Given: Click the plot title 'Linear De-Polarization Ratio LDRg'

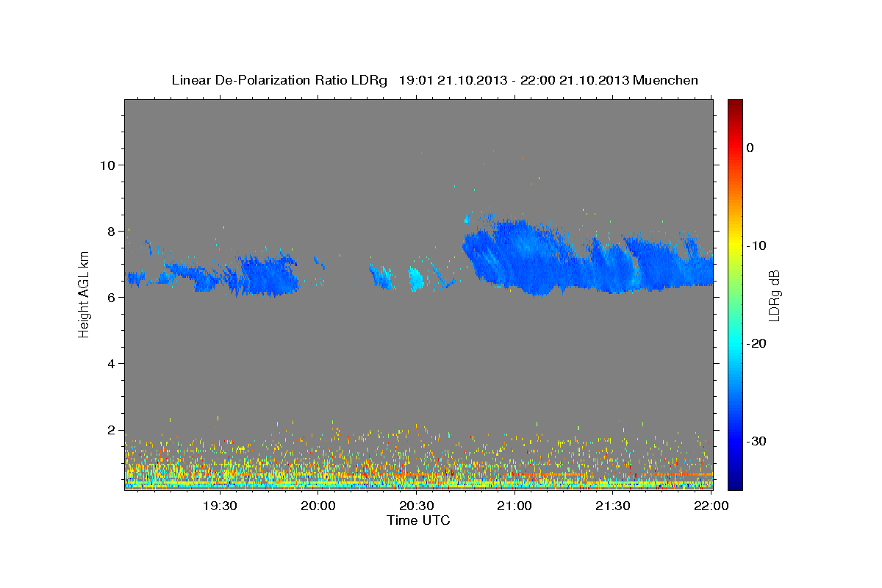Looking at the screenshot, I should 279,80.
